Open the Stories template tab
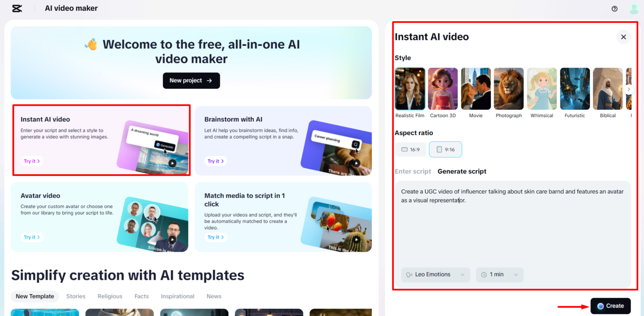The width and height of the screenshot is (644, 316). pyautogui.click(x=76, y=296)
